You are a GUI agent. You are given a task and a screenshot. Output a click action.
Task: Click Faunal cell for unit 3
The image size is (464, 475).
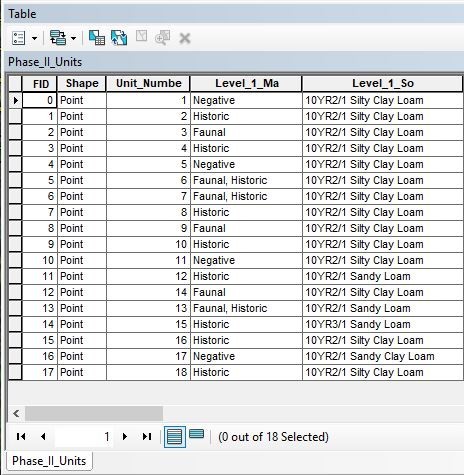[x=246, y=132]
